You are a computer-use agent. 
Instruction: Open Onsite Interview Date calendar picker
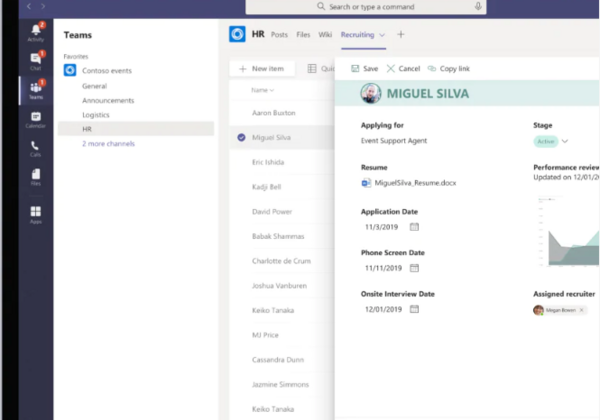point(414,309)
